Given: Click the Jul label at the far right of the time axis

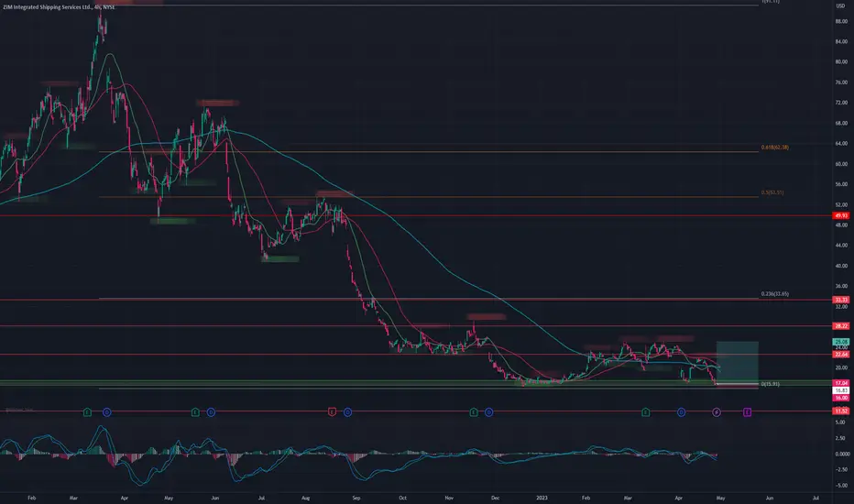Looking at the screenshot, I should [x=816, y=498].
